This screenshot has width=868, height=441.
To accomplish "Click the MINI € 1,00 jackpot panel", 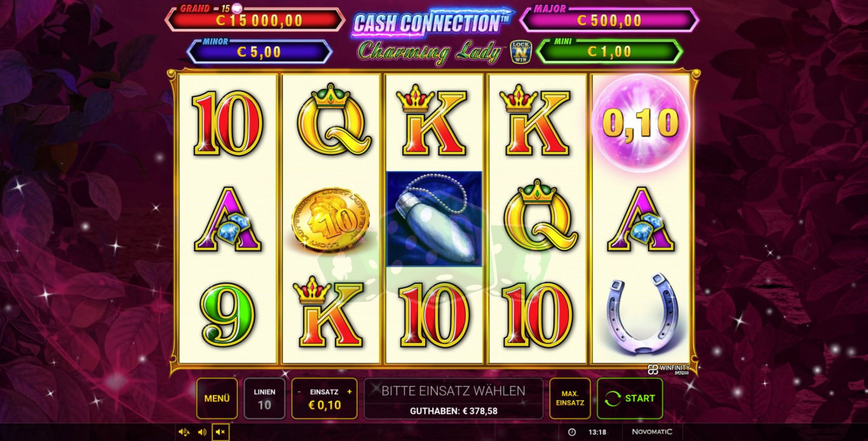I will pyautogui.click(x=609, y=51).
